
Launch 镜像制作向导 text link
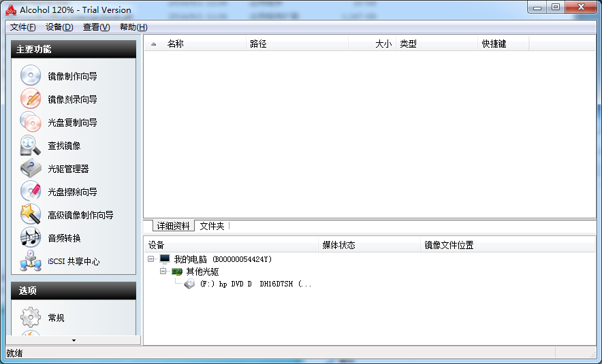[x=72, y=76]
